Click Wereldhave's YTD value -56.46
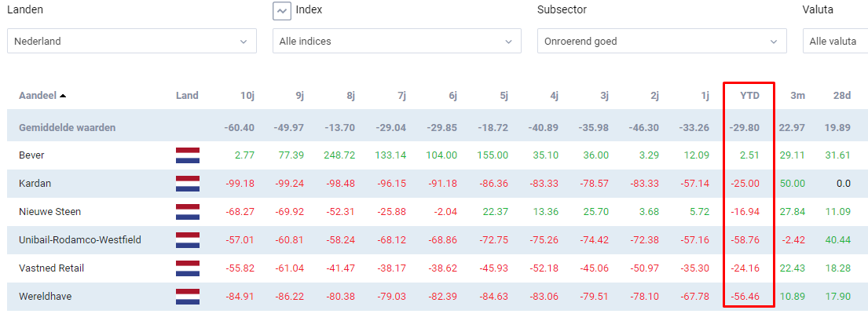The image size is (868, 321). point(745,297)
